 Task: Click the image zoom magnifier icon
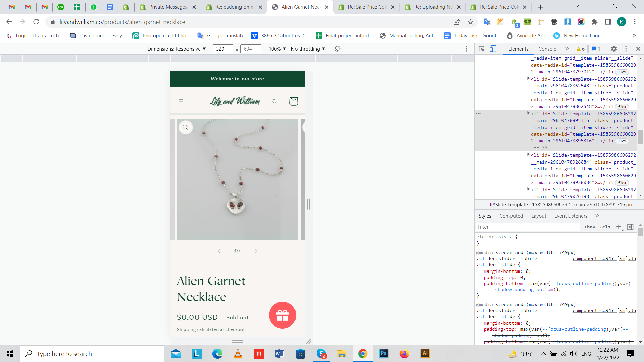point(185,127)
